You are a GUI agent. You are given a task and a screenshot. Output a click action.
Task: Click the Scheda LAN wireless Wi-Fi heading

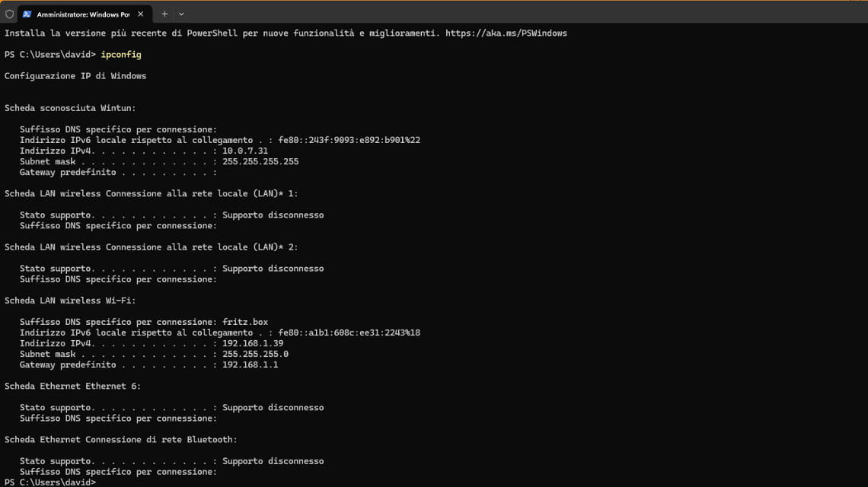point(70,301)
